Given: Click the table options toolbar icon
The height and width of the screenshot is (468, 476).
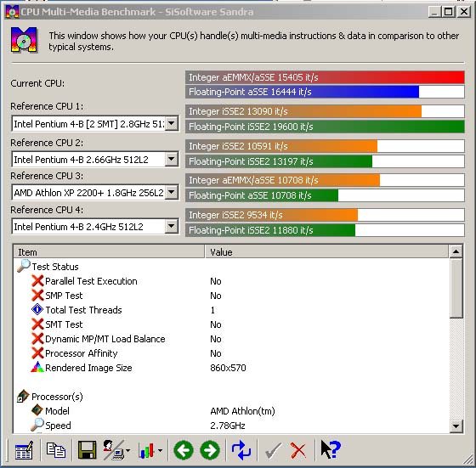Looking at the screenshot, I should pos(24,450).
